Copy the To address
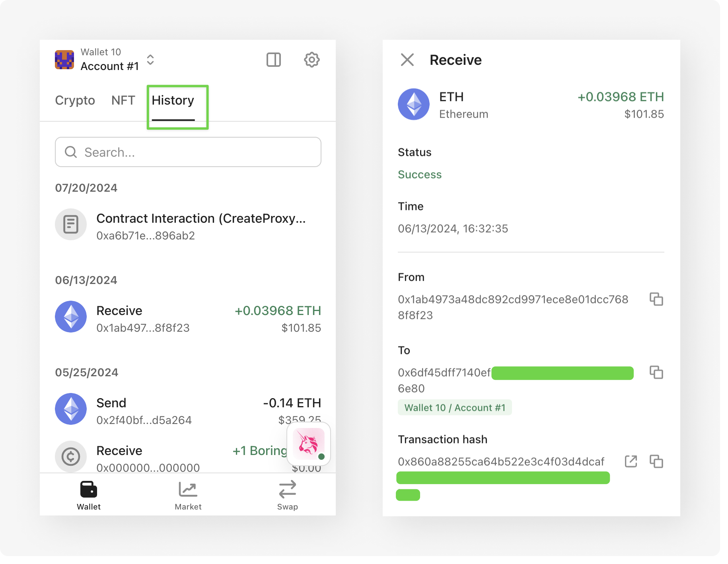This screenshot has height=564, width=728. click(x=656, y=372)
